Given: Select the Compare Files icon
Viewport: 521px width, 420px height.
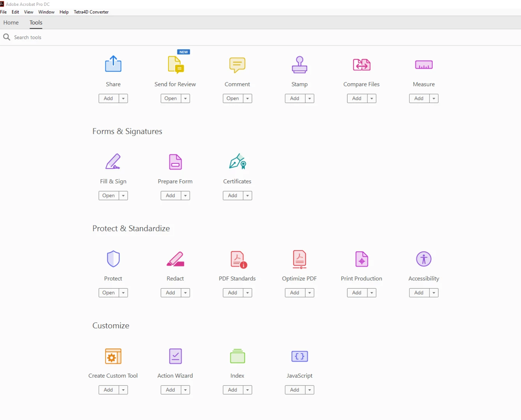Looking at the screenshot, I should [361, 65].
